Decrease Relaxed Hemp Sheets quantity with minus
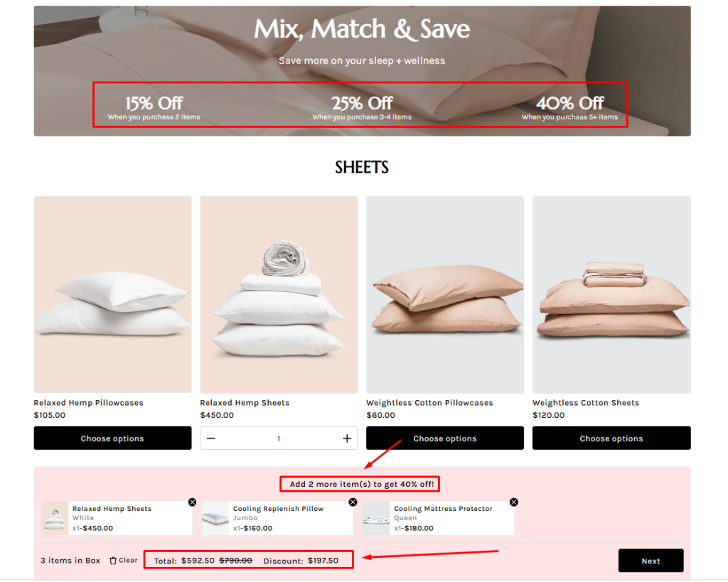 coord(210,438)
